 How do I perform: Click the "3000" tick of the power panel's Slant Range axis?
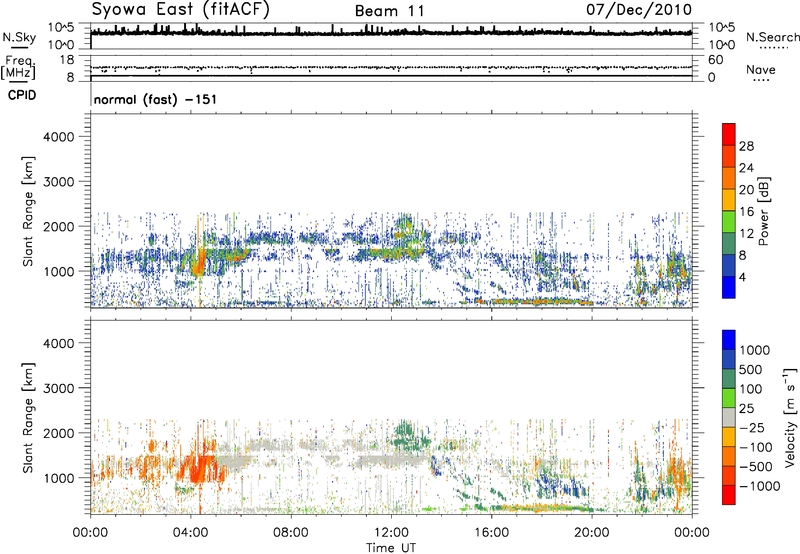[59, 182]
